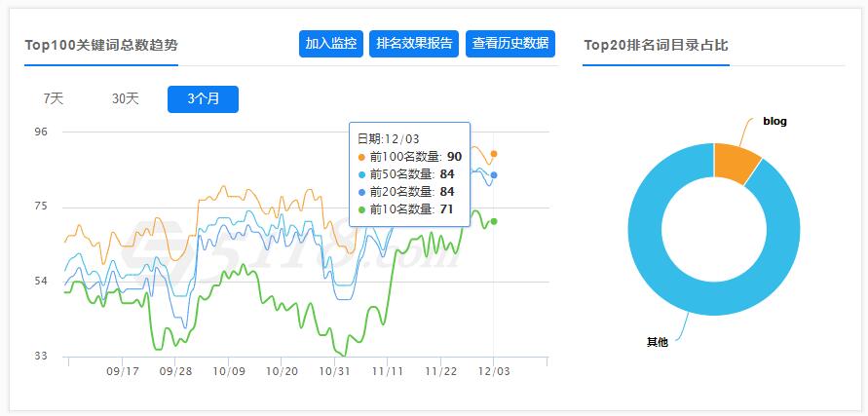Click the orange end marker on the trend line

[494, 154]
